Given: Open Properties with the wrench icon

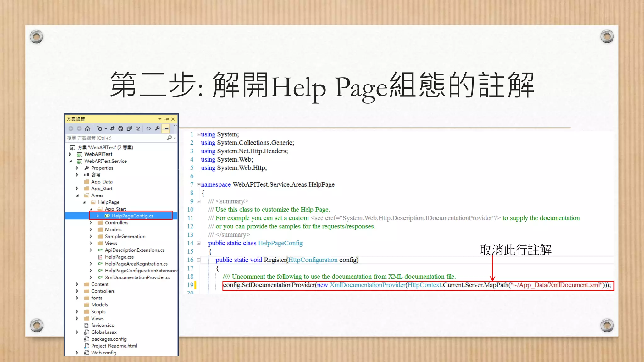Looking at the screenshot, I should [x=157, y=129].
